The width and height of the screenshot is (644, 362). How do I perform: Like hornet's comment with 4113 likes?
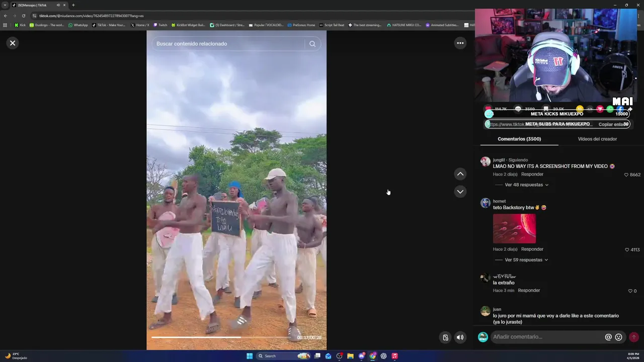click(x=627, y=250)
